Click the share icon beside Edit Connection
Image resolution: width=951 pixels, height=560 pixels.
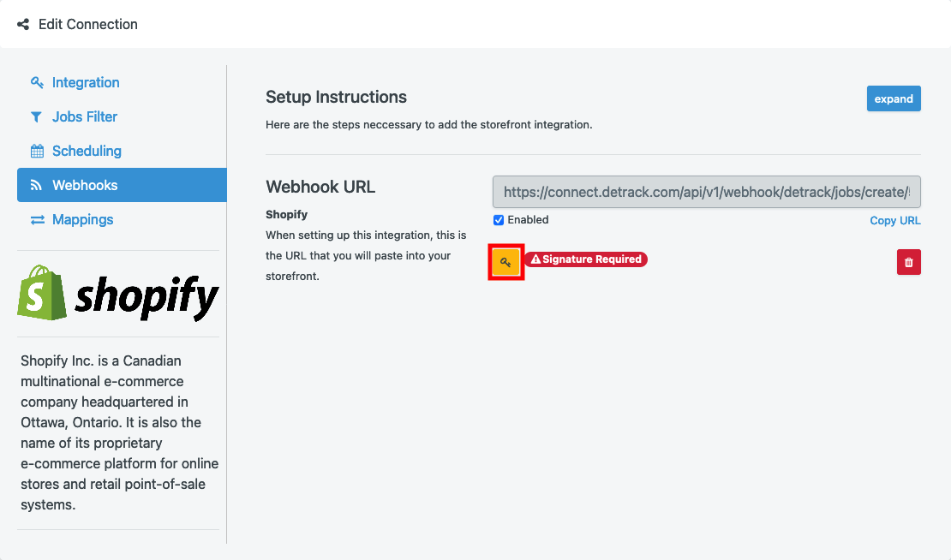(23, 24)
